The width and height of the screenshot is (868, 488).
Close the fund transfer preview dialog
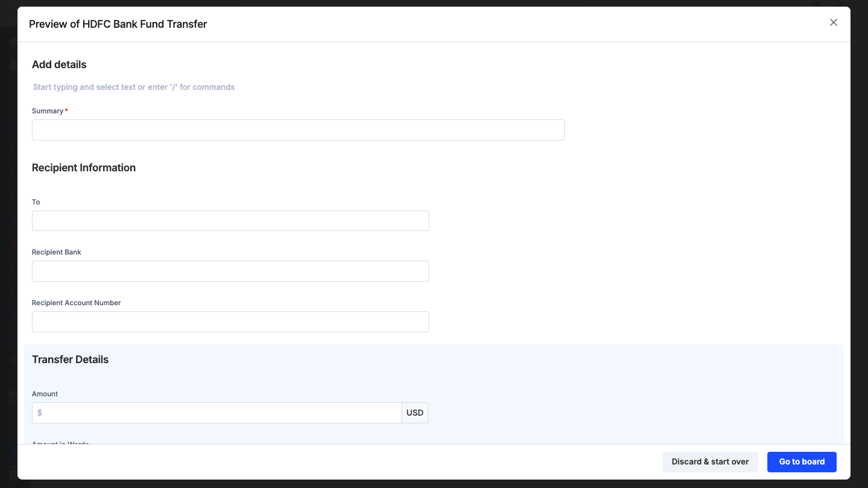pyautogui.click(x=834, y=22)
